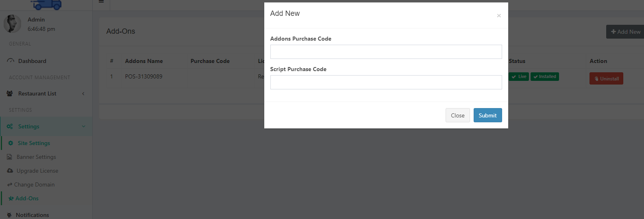644x219 pixels.
Task: Select the Add-Ons sidebar item
Action: pyautogui.click(x=27, y=198)
